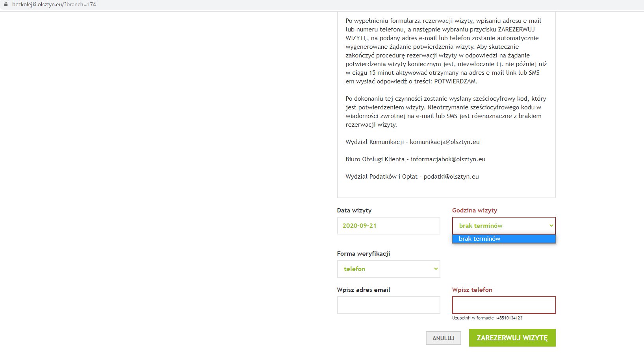644x358 pixels.
Task: Click the ANULUJ button
Action: coord(443,338)
